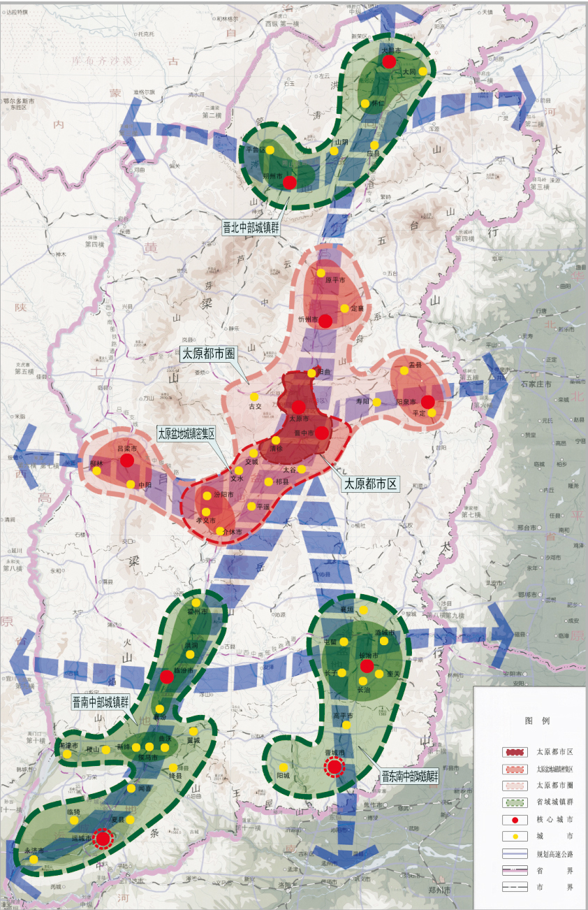The width and height of the screenshot is (588, 910).
Task: Click the 晋北中部城镇群 callout label
Action: (x=251, y=227)
